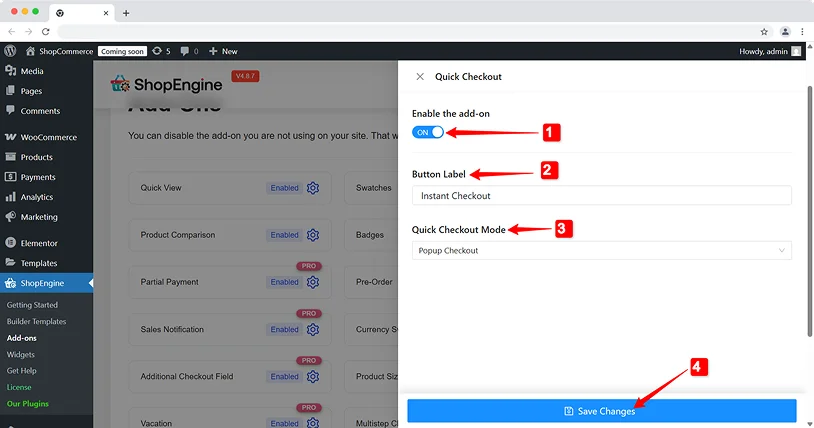This screenshot has height=428, width=814.
Task: Click the Quick View add-on name
Action: [x=161, y=188]
